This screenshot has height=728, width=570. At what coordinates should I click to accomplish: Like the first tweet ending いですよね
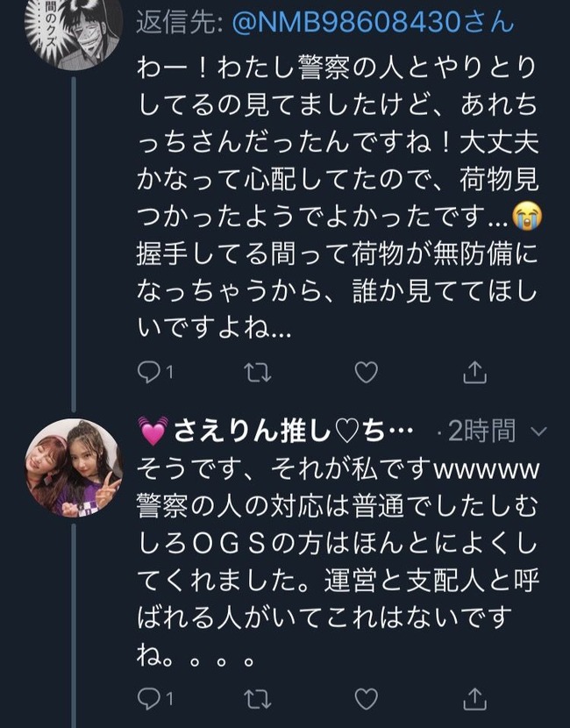367,373
